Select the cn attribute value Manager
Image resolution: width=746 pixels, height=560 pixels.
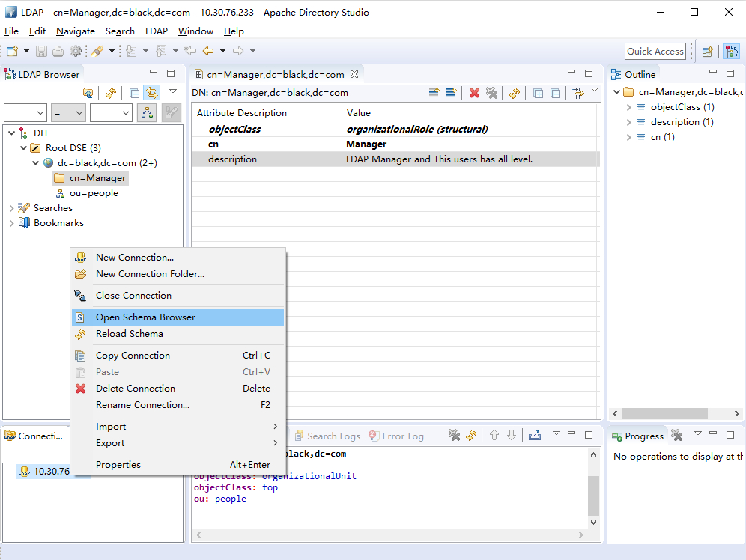366,144
